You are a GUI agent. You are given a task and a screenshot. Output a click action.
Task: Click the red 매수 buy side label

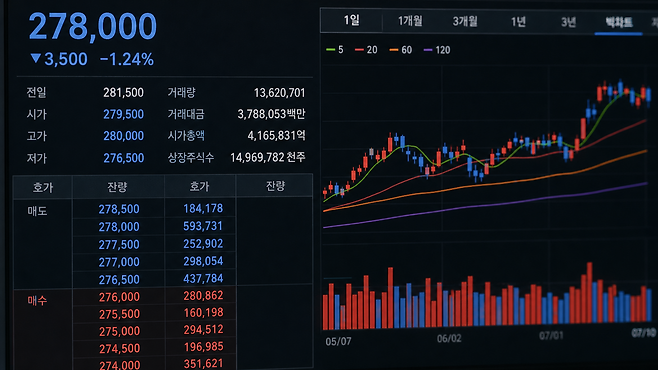pyautogui.click(x=37, y=300)
